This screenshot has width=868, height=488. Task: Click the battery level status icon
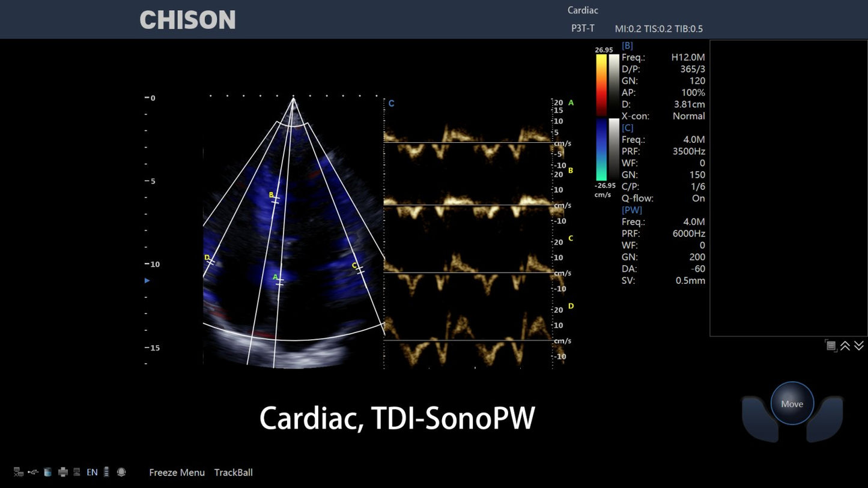click(x=106, y=472)
